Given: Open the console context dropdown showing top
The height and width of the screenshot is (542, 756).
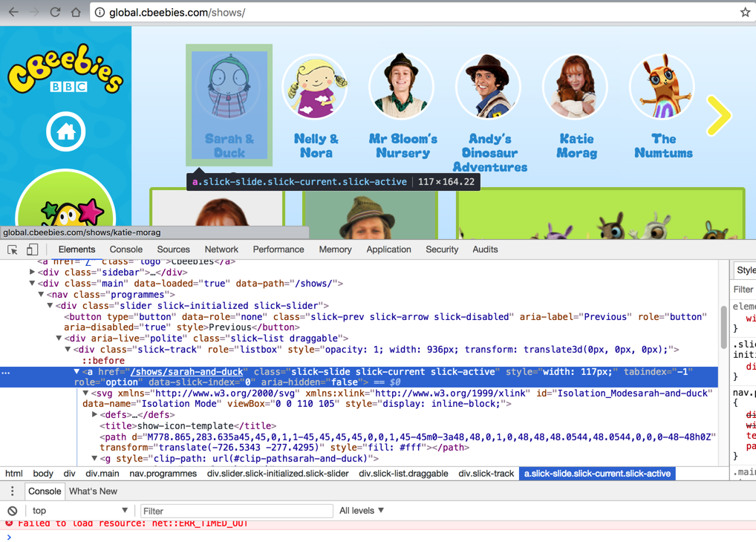Looking at the screenshot, I should coord(79,510).
